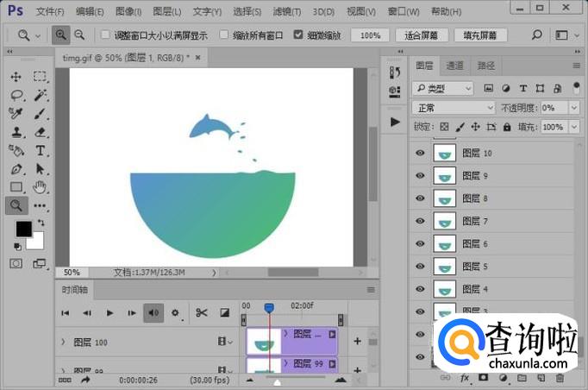Click the 适合屏幕 button
Viewport: 588px width, 390px height.
coord(421,35)
